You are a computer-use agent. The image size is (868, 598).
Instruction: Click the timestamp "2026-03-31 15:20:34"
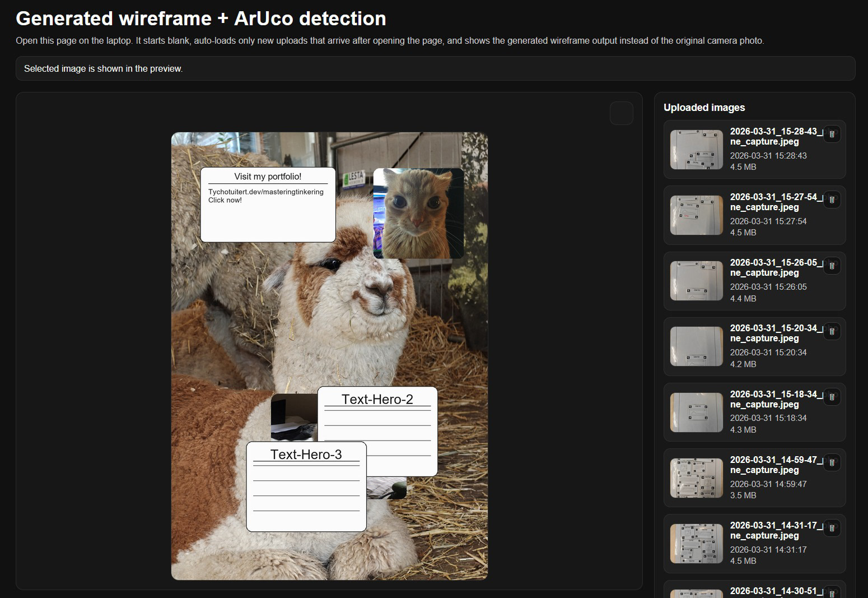(x=768, y=353)
